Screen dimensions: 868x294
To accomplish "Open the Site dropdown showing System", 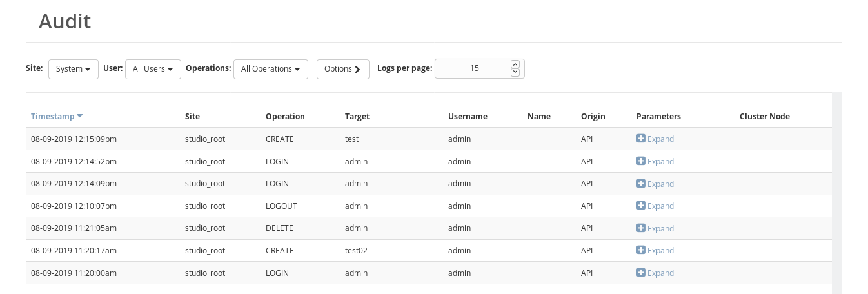I will tap(74, 69).
